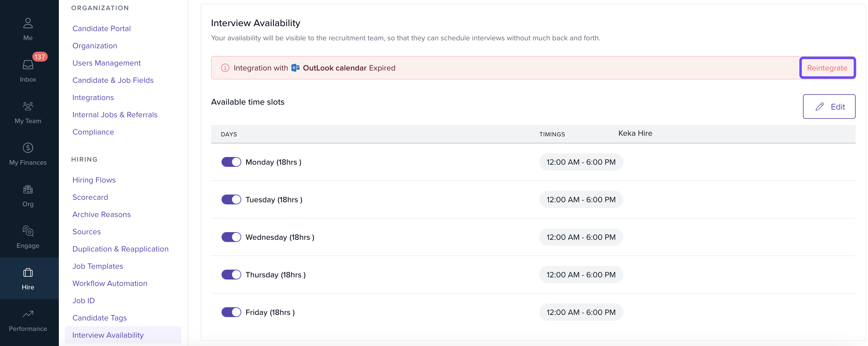Open Candidate Portal settings
868x346 pixels.
pos(101,29)
